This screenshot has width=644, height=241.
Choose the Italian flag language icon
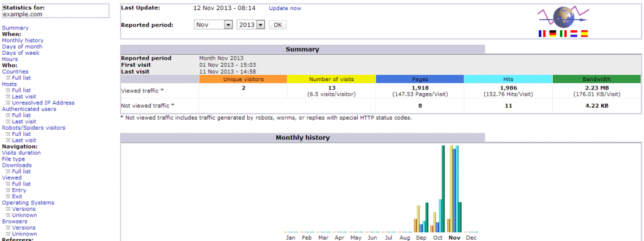[563, 34]
